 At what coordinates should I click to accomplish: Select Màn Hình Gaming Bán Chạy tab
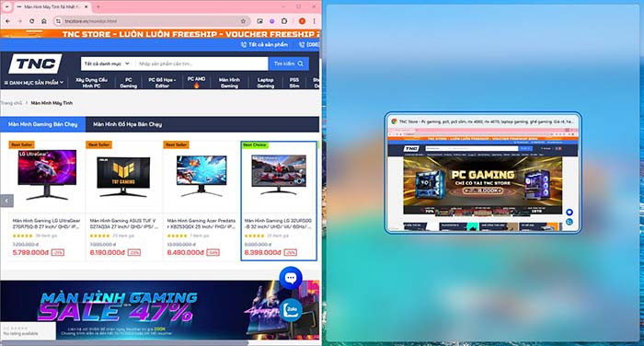pyautogui.click(x=42, y=124)
